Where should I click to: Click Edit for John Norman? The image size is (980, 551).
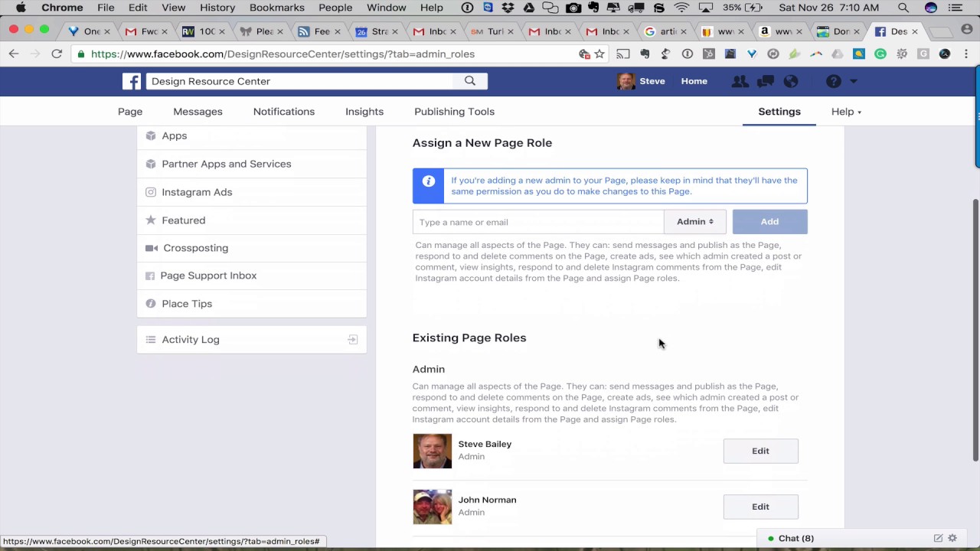(x=760, y=507)
